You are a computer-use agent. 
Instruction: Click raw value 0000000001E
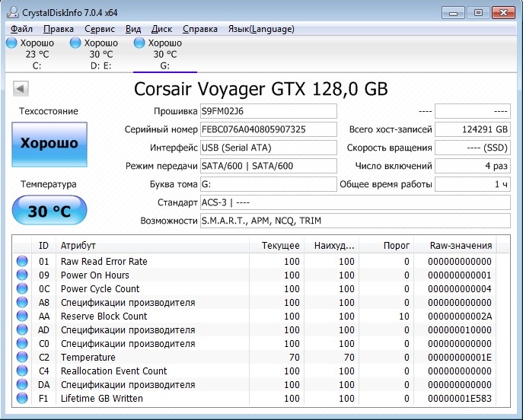(x=460, y=358)
